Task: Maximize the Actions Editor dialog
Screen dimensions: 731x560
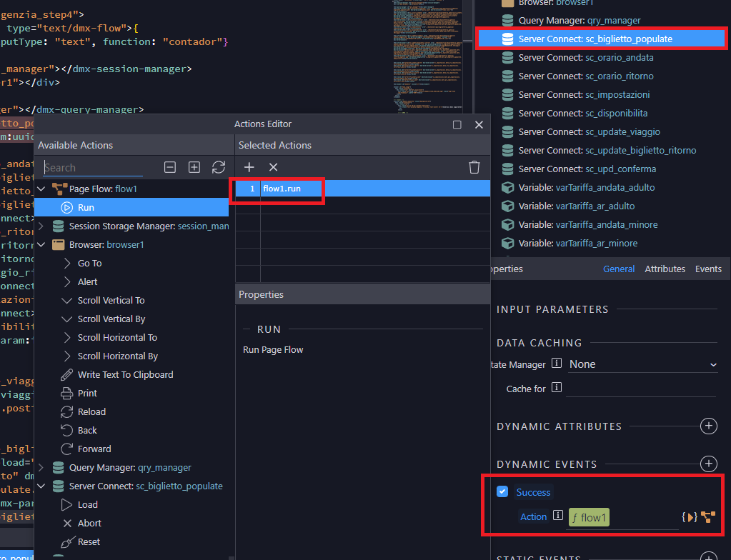Action: [x=457, y=124]
